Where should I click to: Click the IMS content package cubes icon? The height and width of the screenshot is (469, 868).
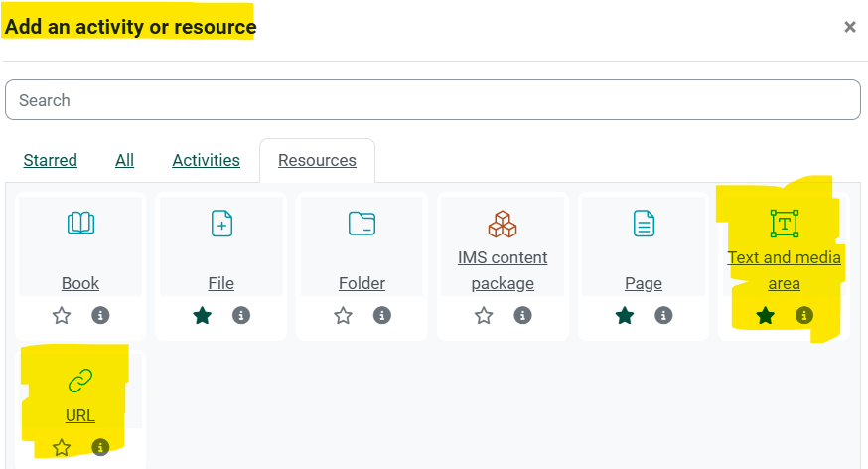tap(503, 224)
